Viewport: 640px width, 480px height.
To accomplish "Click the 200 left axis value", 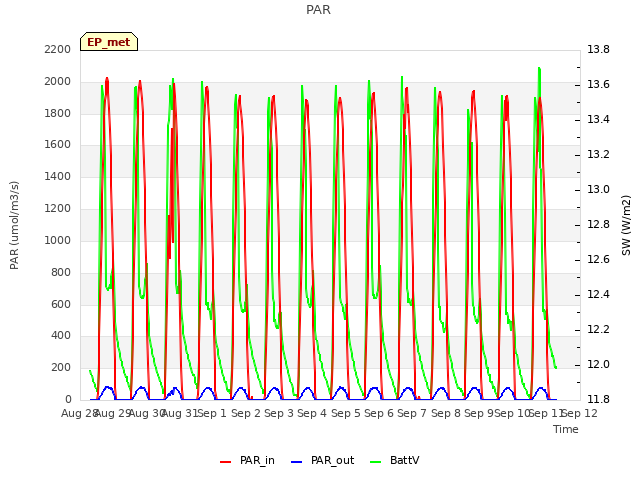I will pos(61,367).
